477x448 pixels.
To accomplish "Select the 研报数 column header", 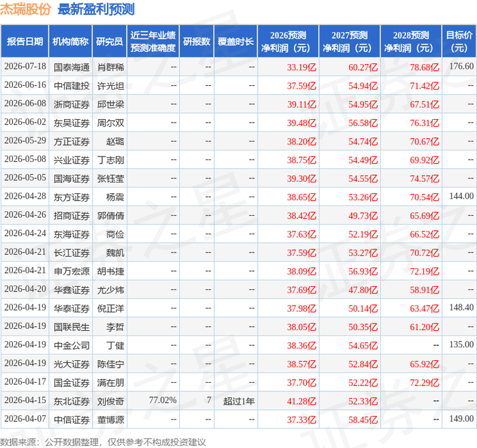I will pos(197,42).
